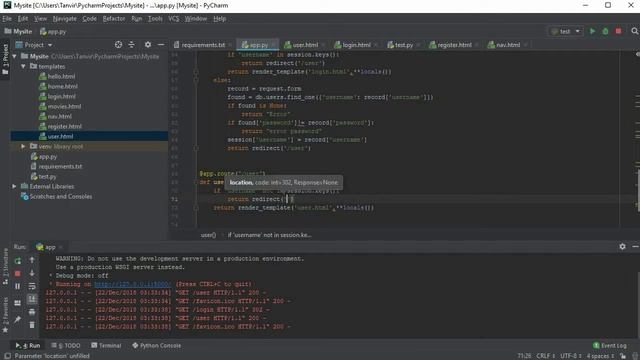This screenshot has width=640, height=360.
Task: Switch to login.html editor tab
Action: tap(356, 45)
